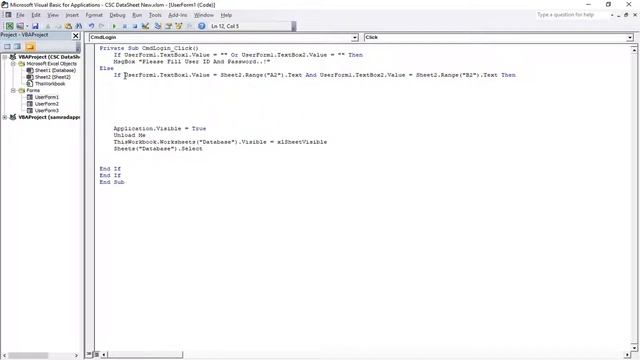This screenshot has width=640, height=360.
Task: Open the Help menu
Action: [226, 15]
